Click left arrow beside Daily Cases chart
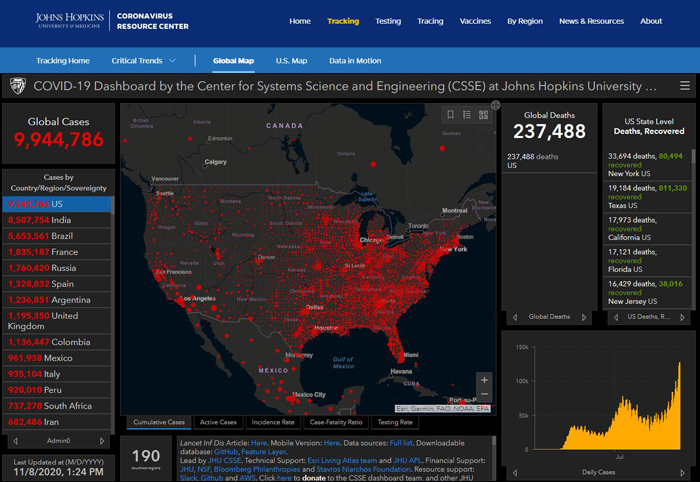Image resolution: width=700 pixels, height=482 pixels. [x=515, y=473]
